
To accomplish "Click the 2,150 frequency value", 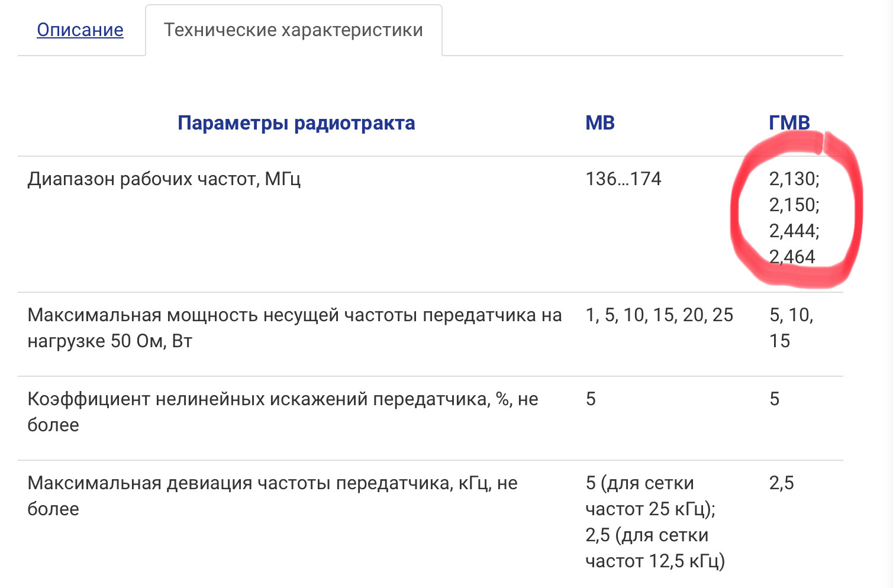I will click(794, 205).
